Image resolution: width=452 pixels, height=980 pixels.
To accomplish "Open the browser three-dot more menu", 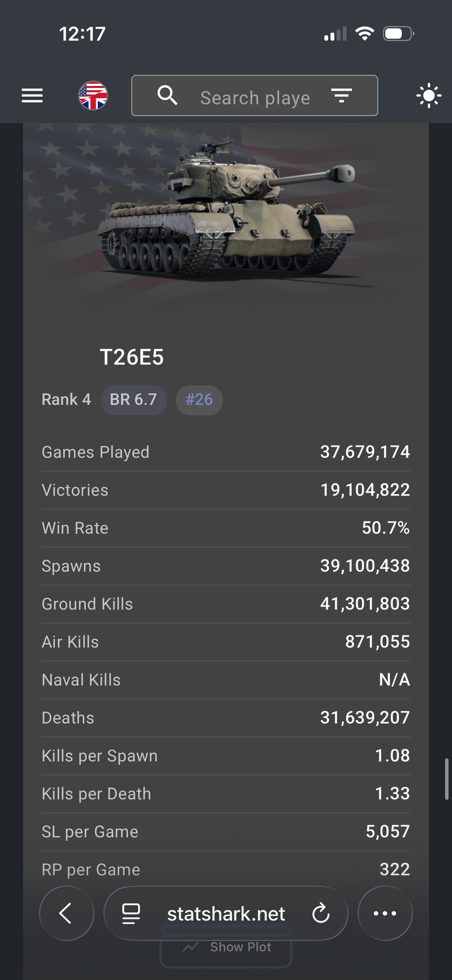I will [x=385, y=913].
